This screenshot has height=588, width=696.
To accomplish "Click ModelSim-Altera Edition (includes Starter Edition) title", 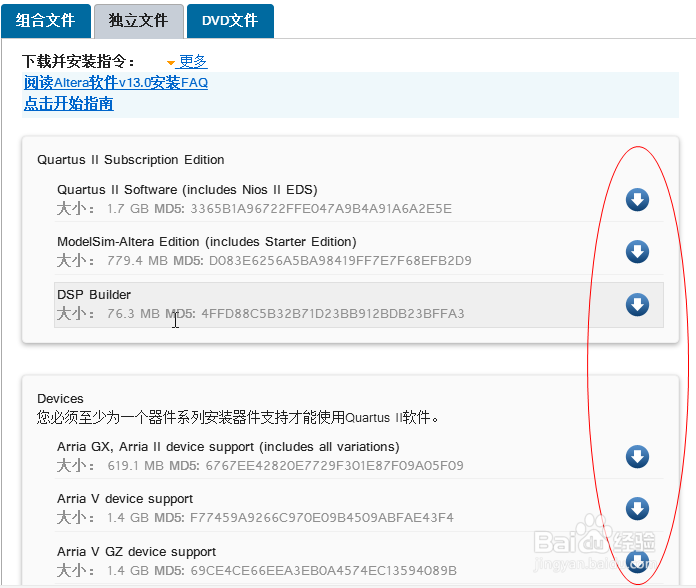I will point(207,242).
